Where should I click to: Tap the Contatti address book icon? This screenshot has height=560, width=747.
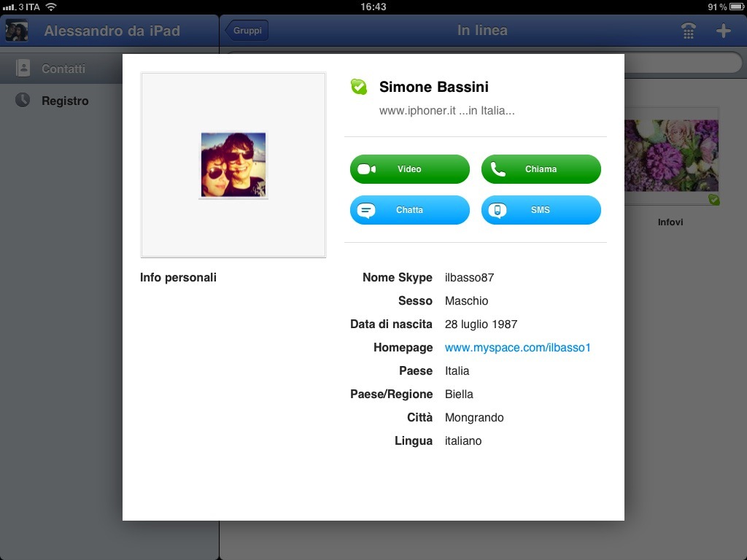[23, 68]
